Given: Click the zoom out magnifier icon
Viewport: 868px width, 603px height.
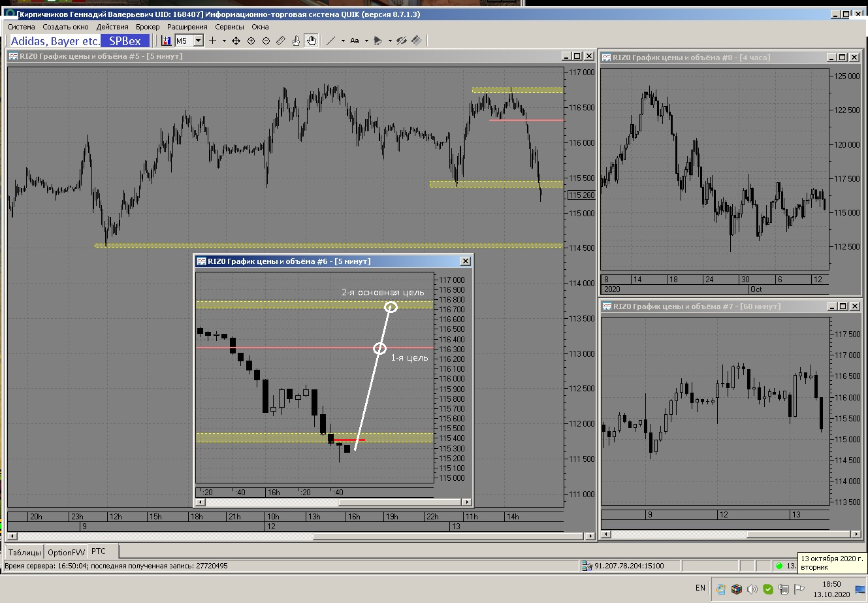Looking at the screenshot, I should coord(266,41).
